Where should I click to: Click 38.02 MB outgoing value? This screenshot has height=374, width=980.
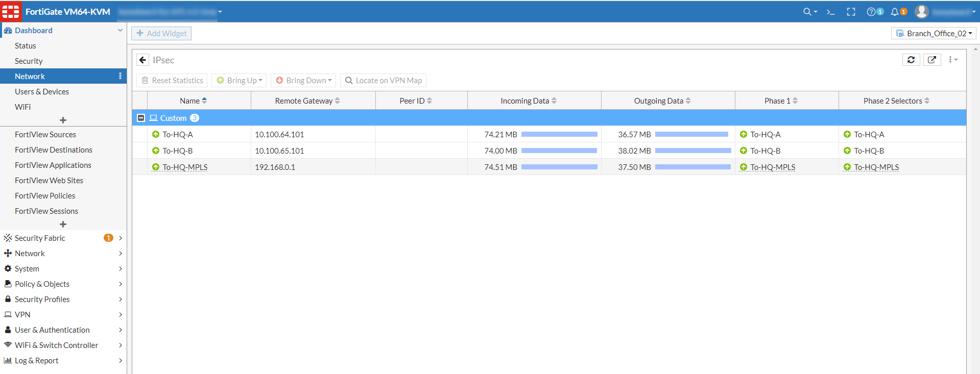click(x=634, y=151)
